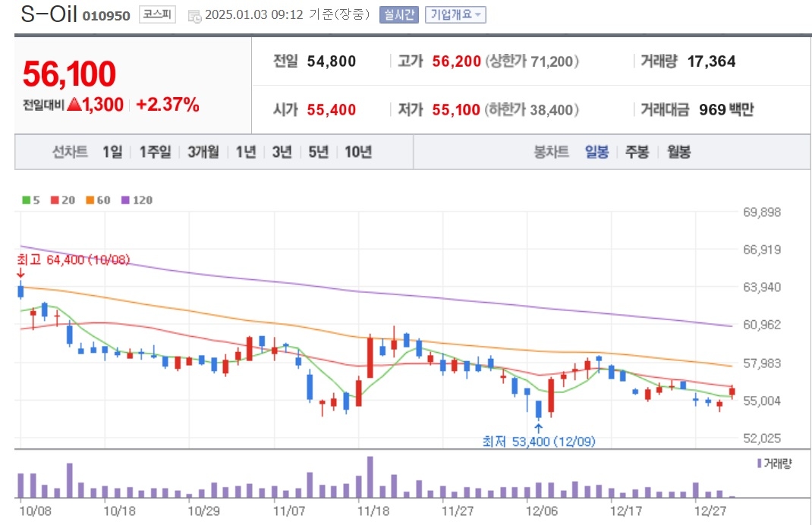Screen dimensions: 812x525
Task: Click the 60,962 price axis label
Action: (762, 325)
